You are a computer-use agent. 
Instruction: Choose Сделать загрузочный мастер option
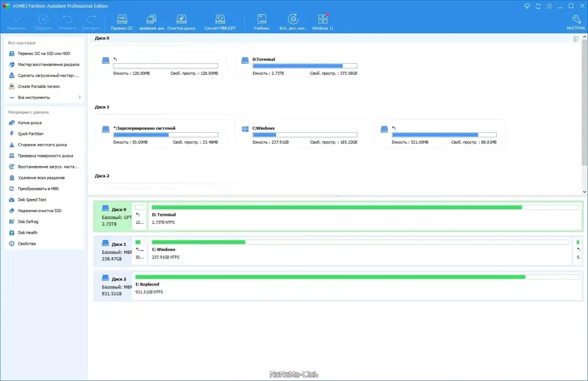[x=44, y=76]
